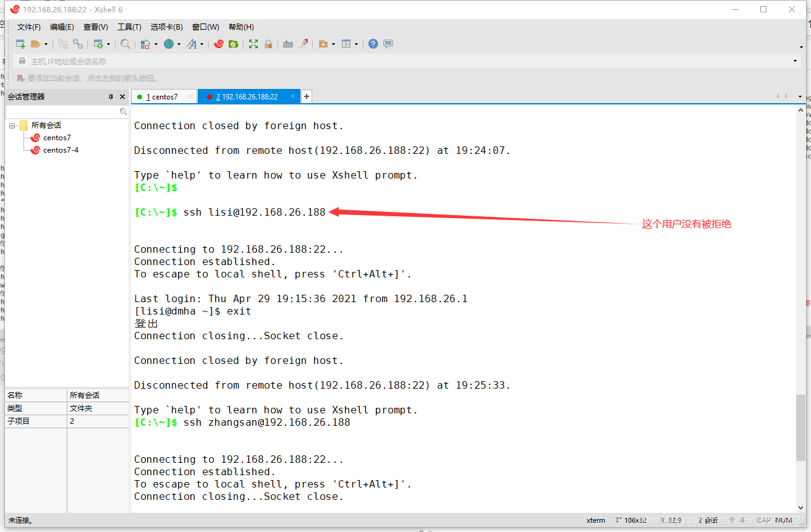Launch Xftp via the green icon
Screen dimensions: 811x532
[234, 44]
